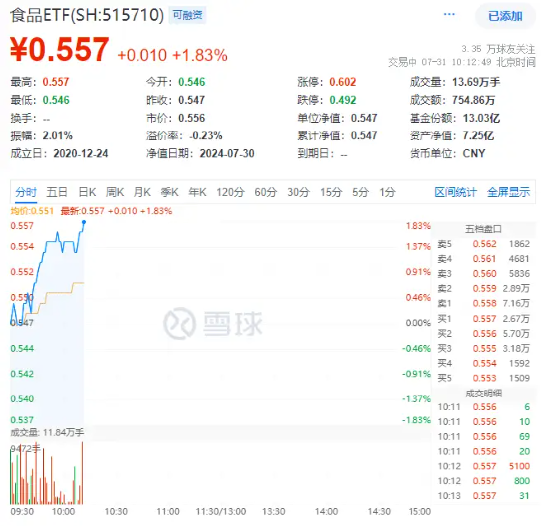Click the main price ¥0.557

tap(60, 49)
